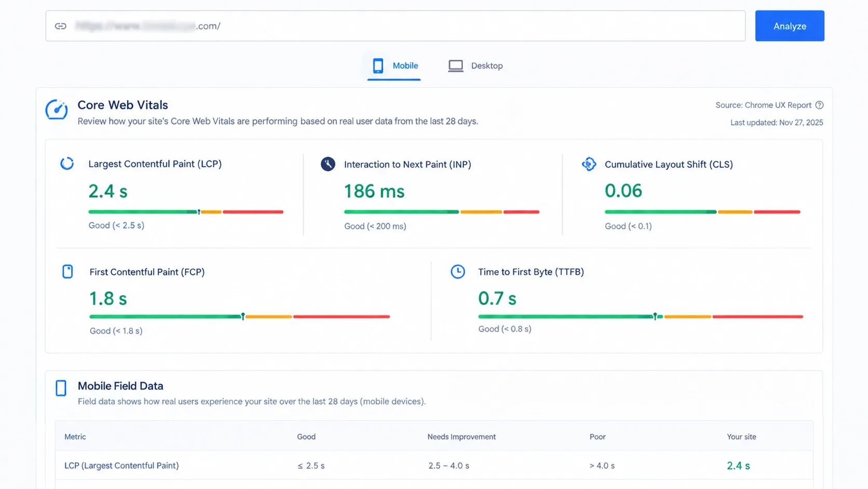Click the laptop icon in Desktop tab
This screenshot has height=489, width=868.
(x=456, y=66)
